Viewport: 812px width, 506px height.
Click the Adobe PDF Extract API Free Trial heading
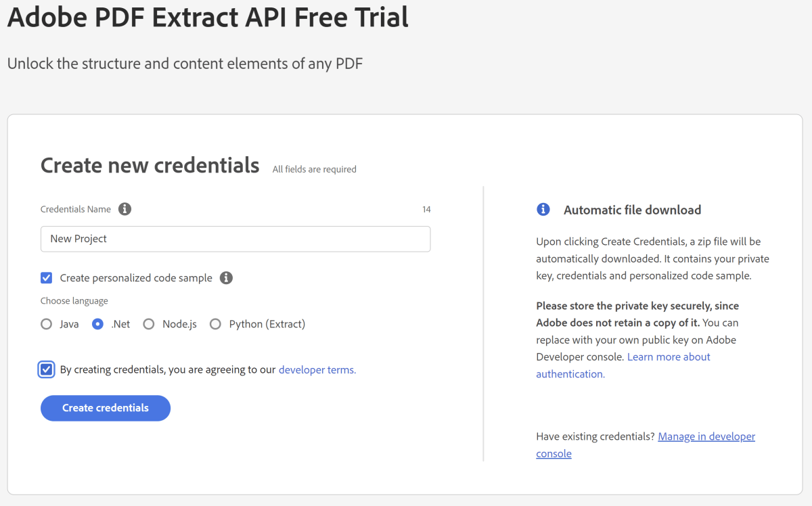click(208, 17)
